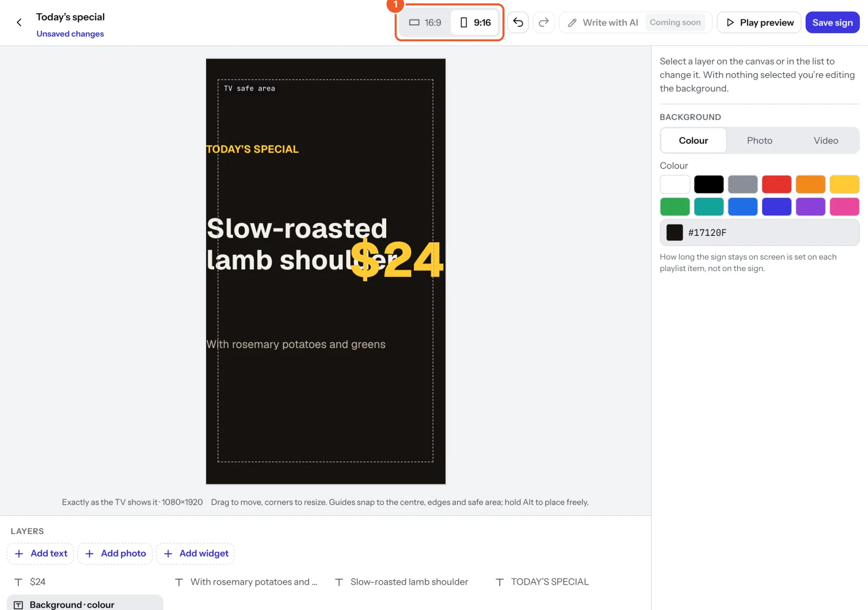This screenshot has height=610, width=868.
Task: Choose the yellow colour swatch
Action: [844, 184]
